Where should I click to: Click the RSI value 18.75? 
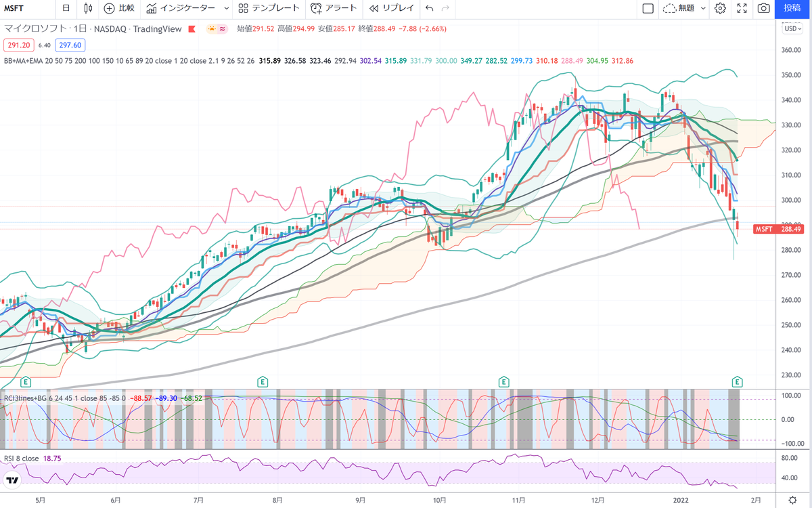[x=51, y=458]
